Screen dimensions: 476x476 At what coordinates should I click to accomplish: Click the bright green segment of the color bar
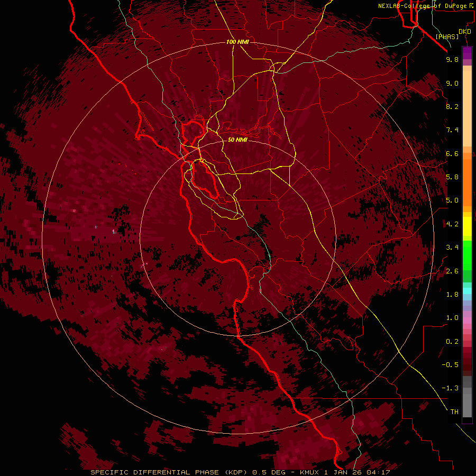(467, 255)
